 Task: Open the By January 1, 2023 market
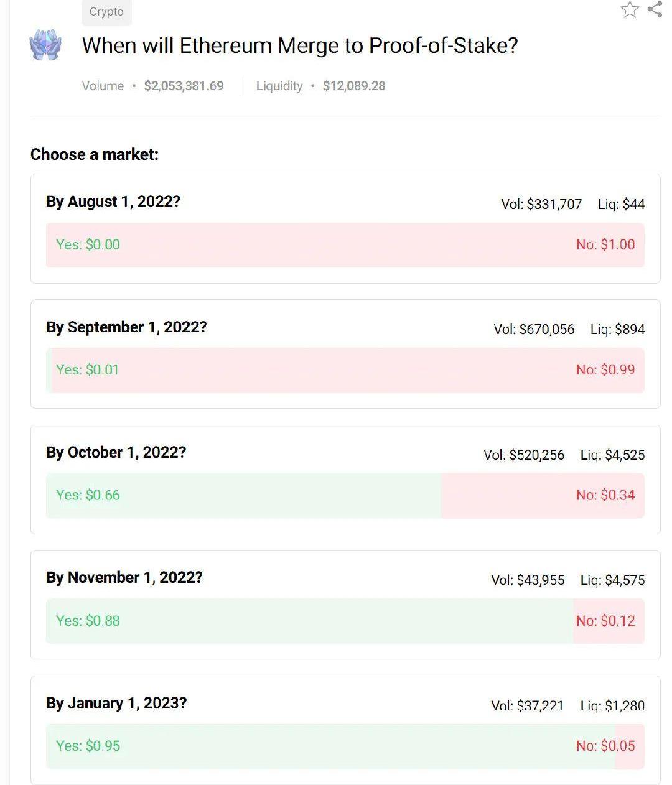tap(116, 703)
